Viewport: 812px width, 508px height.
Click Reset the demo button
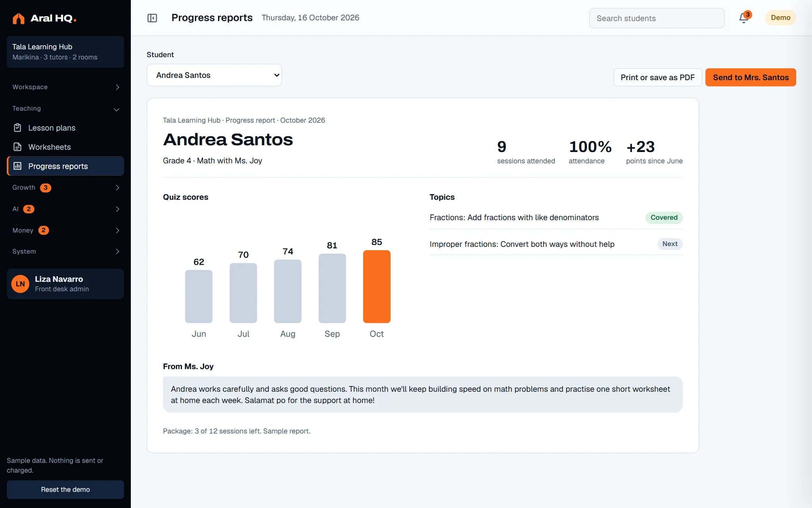(x=65, y=489)
